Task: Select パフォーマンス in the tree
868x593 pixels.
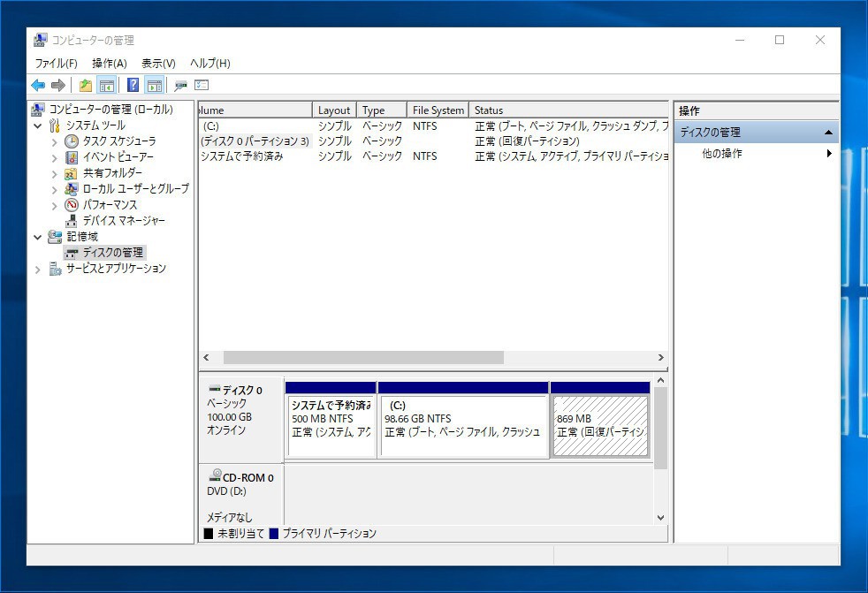Action: pyautogui.click(x=110, y=205)
